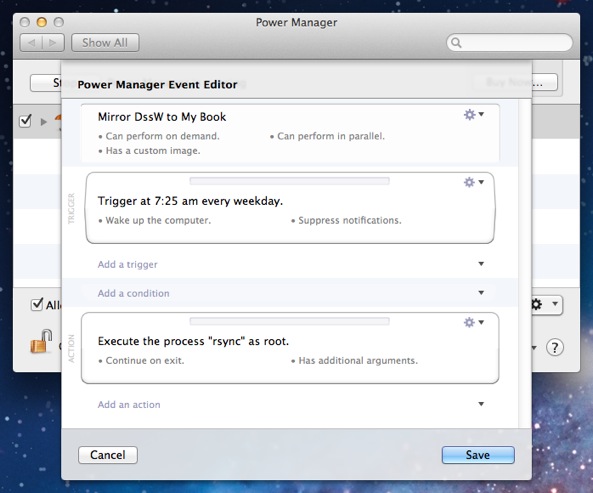Click the search magnifier icon
The height and width of the screenshot is (493, 593).
456,43
